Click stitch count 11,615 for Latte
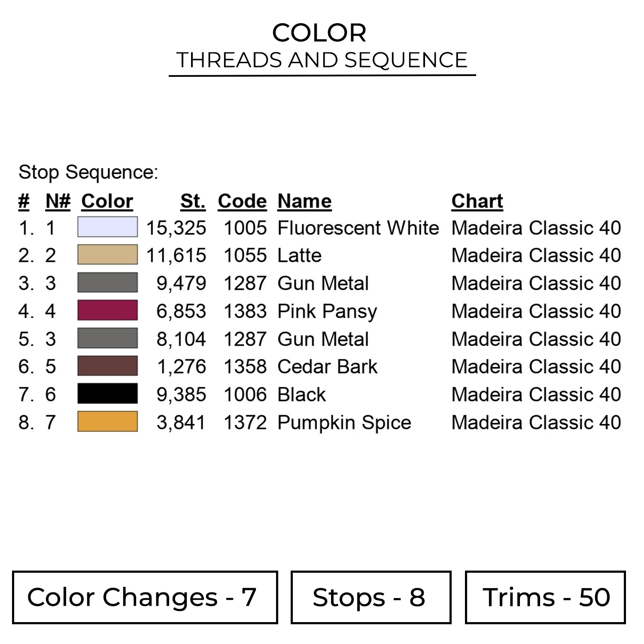The width and height of the screenshot is (644, 644). [176, 255]
